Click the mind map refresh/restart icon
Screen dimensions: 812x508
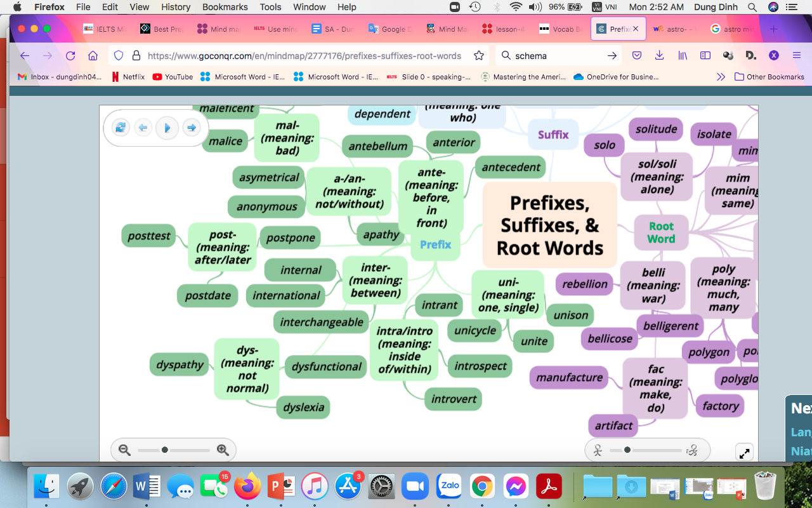coord(121,128)
